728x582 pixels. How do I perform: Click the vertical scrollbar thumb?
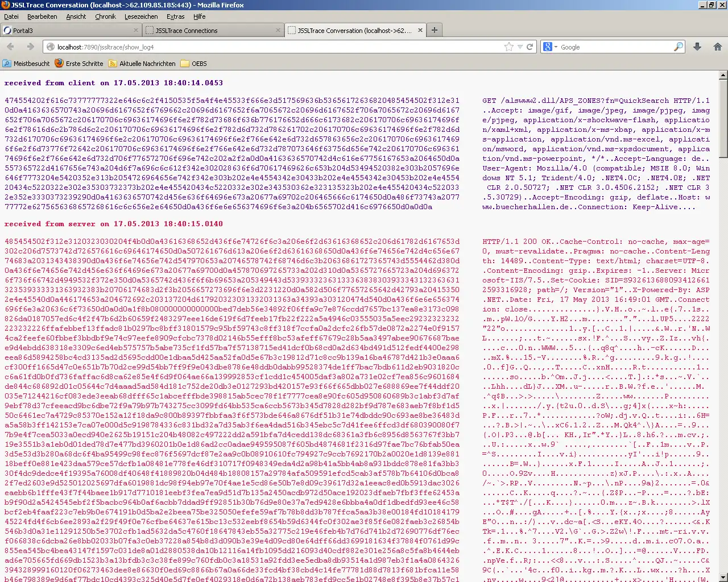pyautogui.click(x=723, y=118)
